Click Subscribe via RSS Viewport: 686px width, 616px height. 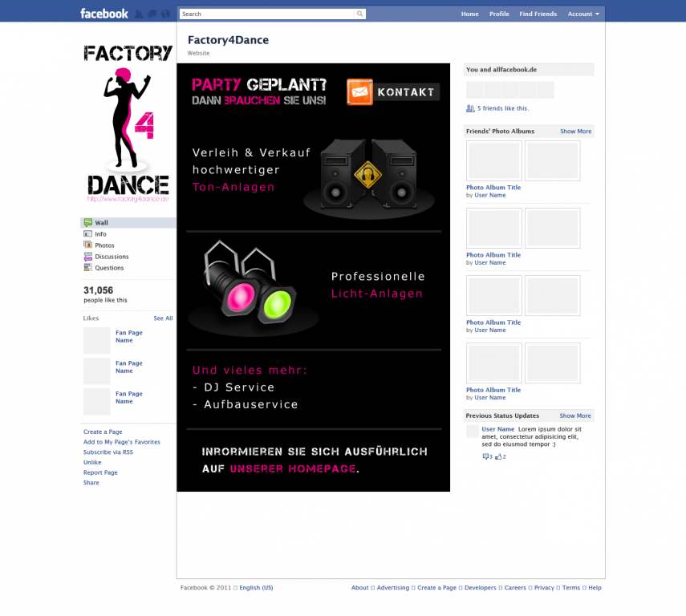[x=108, y=452]
